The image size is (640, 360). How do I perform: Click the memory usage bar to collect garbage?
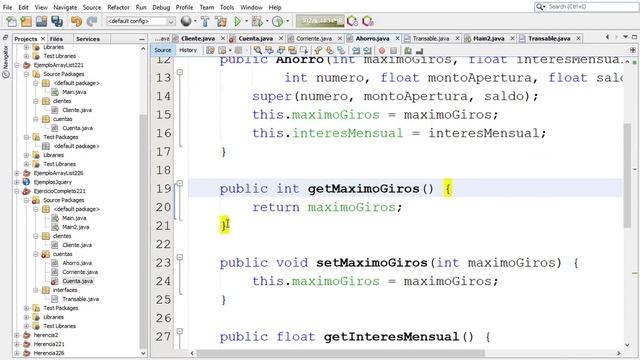point(320,21)
